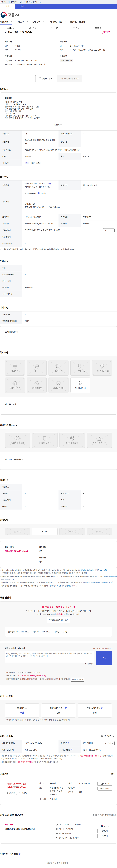
Task: Click the 구인인증번호 info icon
Action: 72,750
